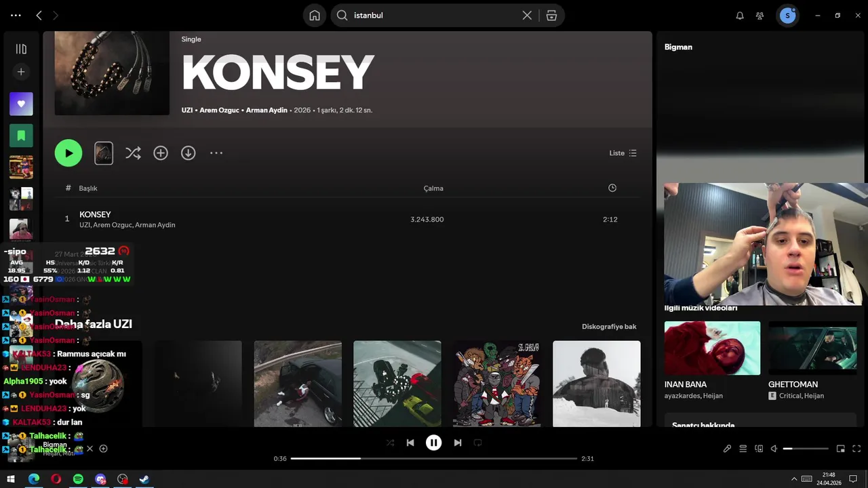868x488 pixels.
Task: Change view with Liste dropdown
Action: (x=623, y=153)
